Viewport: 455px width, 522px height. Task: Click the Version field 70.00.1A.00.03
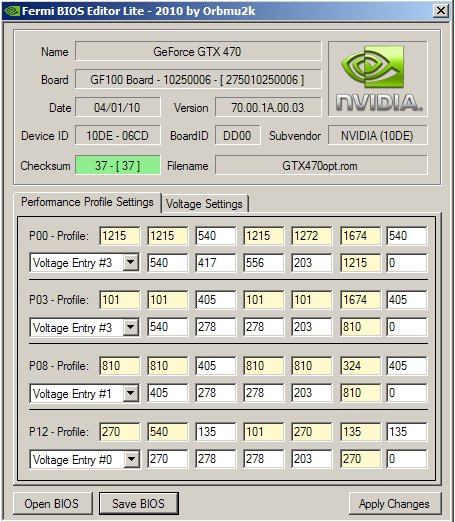tap(268, 107)
